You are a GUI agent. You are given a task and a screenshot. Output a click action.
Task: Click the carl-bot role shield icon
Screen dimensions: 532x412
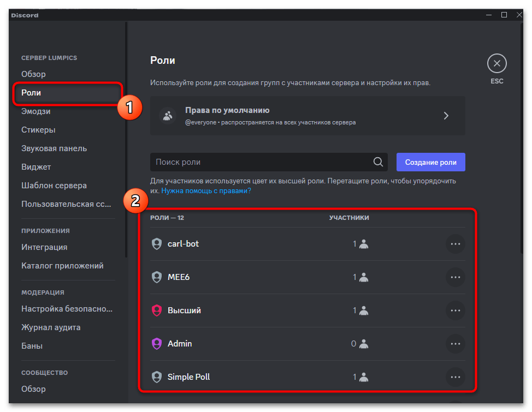[157, 244]
